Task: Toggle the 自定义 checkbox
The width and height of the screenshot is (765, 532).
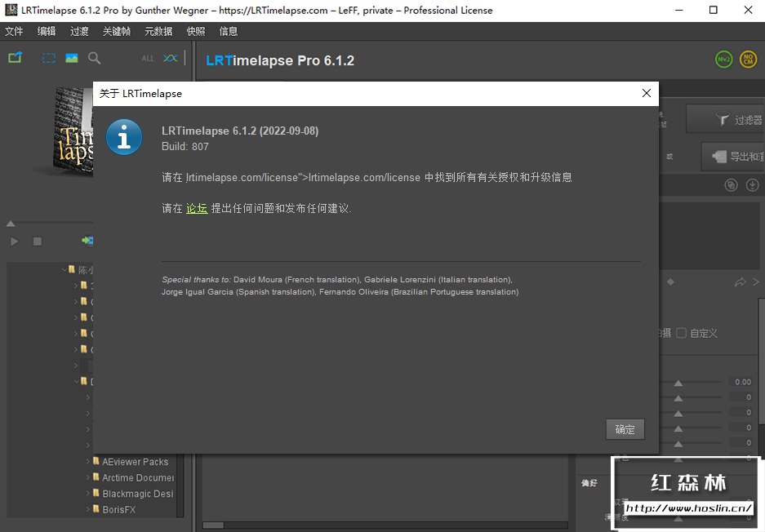Action: coord(682,333)
